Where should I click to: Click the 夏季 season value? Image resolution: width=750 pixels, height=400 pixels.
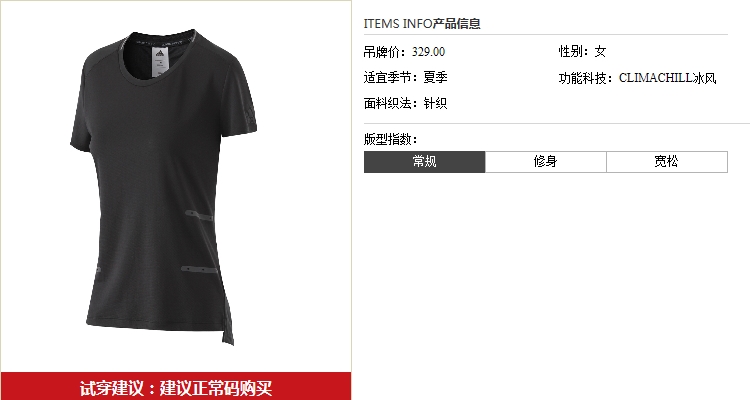[x=435, y=78]
